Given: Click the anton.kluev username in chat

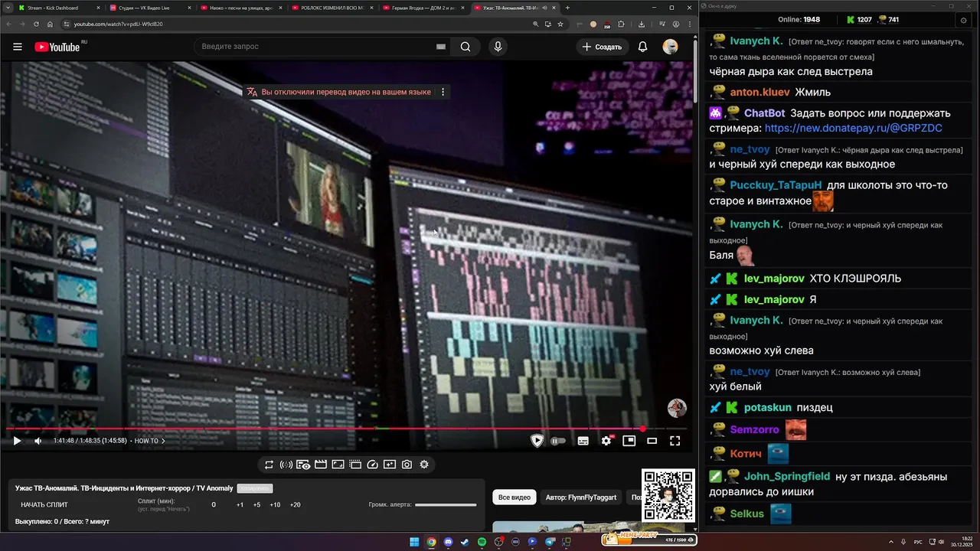Looking at the screenshot, I should coord(759,93).
